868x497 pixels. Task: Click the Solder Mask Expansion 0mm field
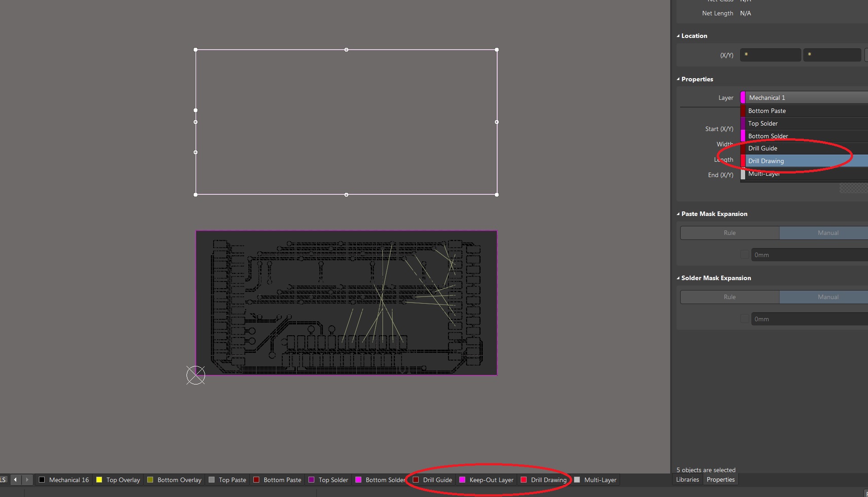click(x=809, y=319)
